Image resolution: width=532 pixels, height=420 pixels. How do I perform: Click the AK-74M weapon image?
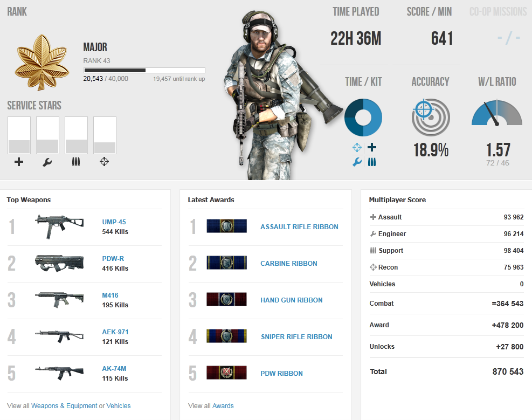click(x=59, y=373)
